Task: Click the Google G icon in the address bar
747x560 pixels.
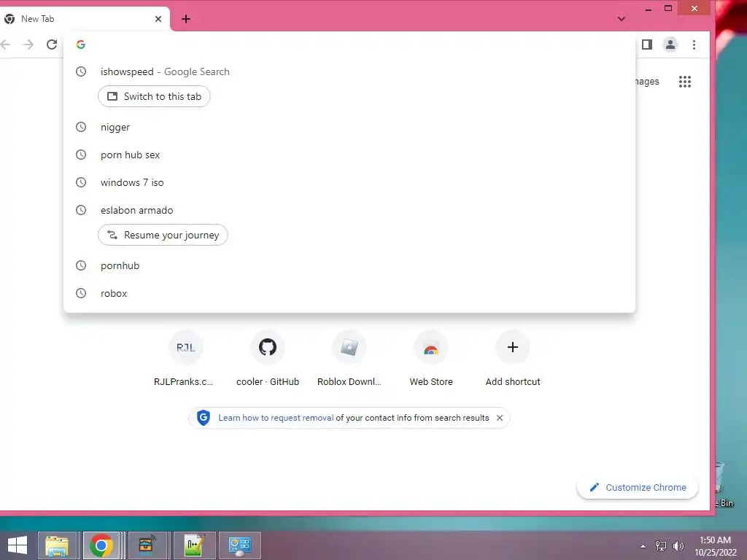Action: click(x=81, y=44)
